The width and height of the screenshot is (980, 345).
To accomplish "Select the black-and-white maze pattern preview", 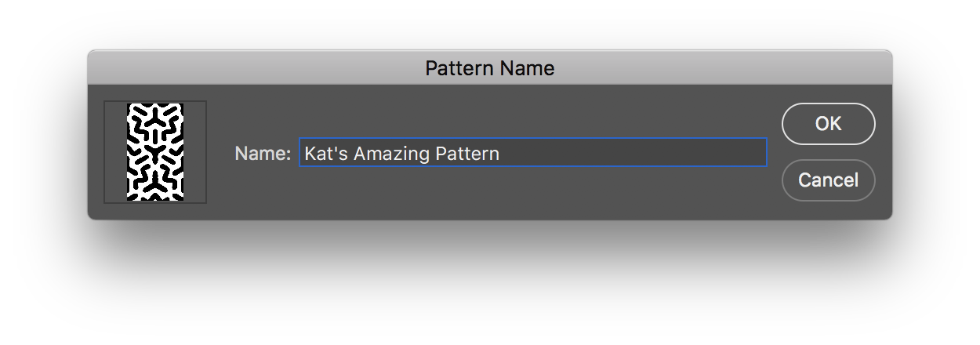I will pos(155,152).
